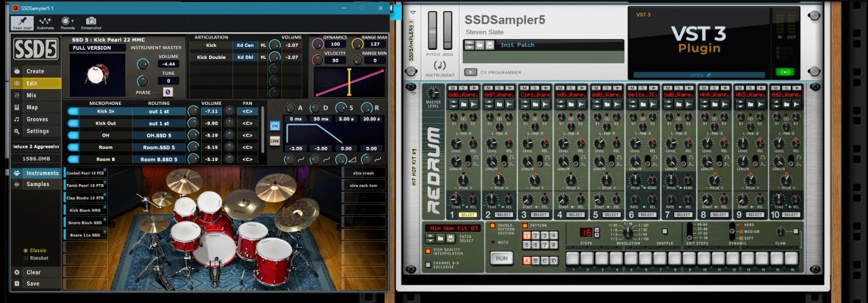
Task: Click the RUN button in Redrum
Action: [501, 258]
